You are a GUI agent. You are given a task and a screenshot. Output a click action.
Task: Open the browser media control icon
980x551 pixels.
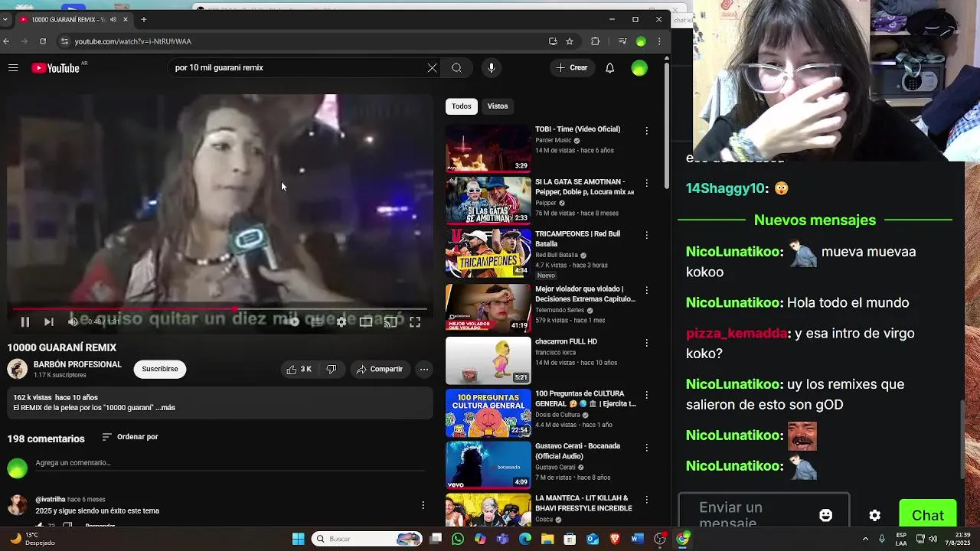[x=622, y=41]
